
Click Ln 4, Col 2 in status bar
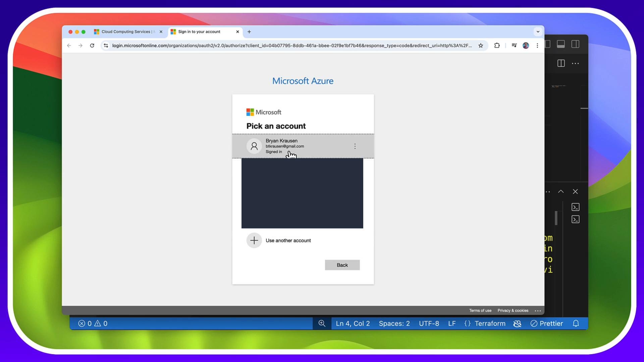[353, 323]
